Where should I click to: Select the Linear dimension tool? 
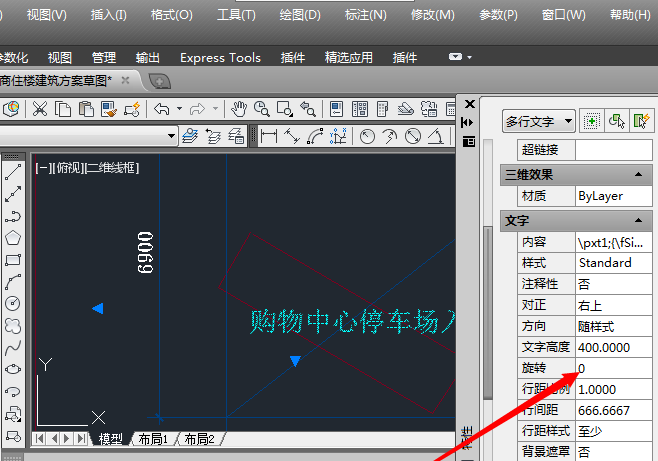click(x=269, y=136)
